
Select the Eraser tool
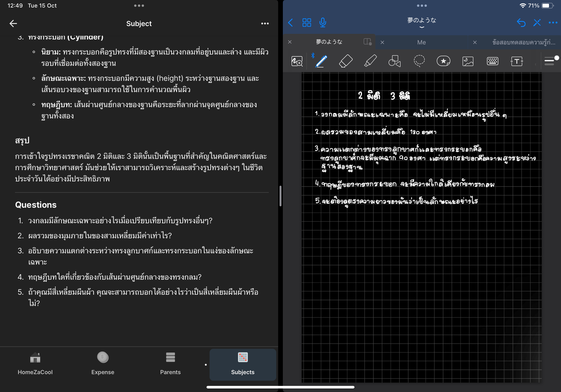pyautogui.click(x=346, y=61)
